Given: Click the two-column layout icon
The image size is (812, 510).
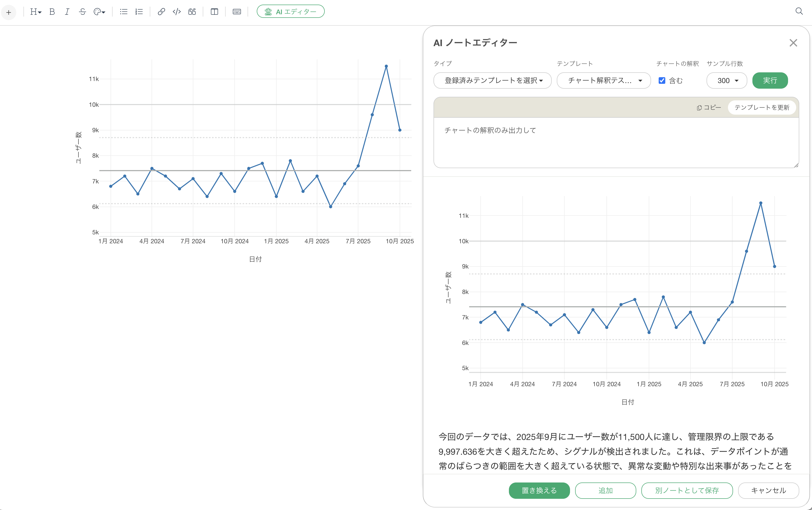Looking at the screenshot, I should point(214,12).
